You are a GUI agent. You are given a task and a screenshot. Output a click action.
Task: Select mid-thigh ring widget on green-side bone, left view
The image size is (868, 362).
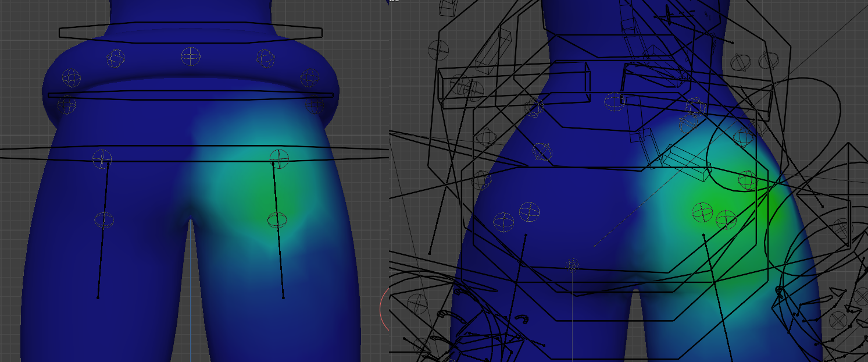(277, 221)
